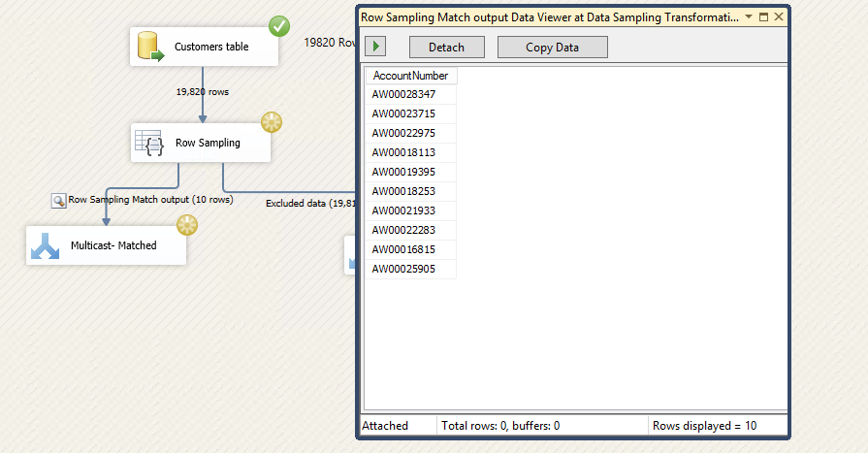Click the Multicast- Matched arrows icon
The width and height of the screenshot is (868, 453).
[x=45, y=245]
